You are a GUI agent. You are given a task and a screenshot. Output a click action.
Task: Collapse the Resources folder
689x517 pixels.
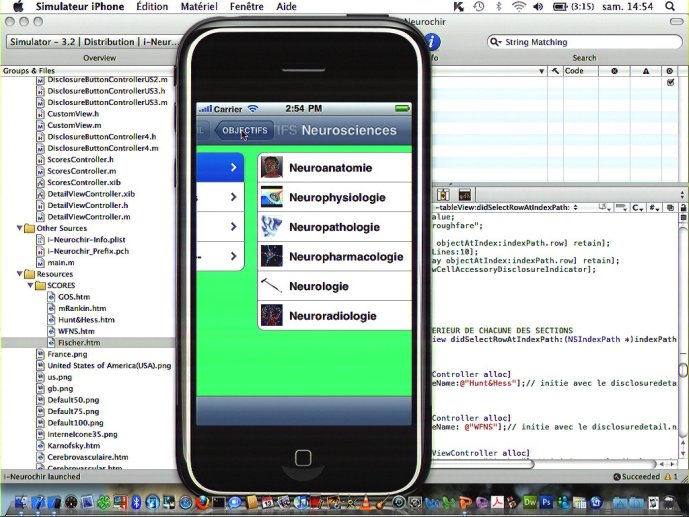19,274
